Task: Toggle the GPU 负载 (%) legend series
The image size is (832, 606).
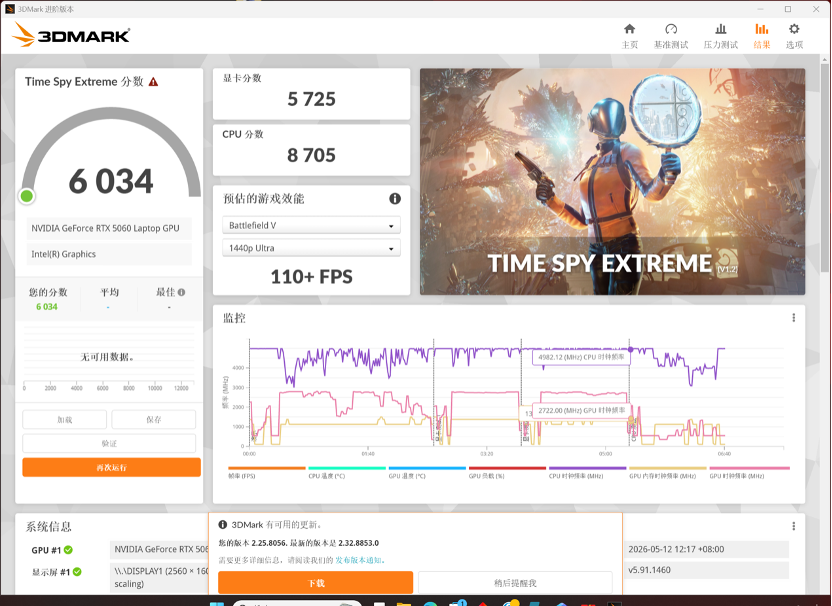Action: pos(507,472)
